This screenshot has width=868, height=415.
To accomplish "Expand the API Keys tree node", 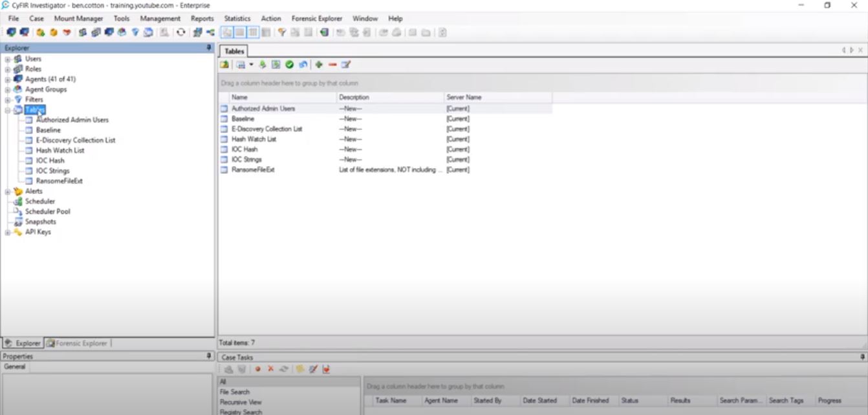I will 8,232.
